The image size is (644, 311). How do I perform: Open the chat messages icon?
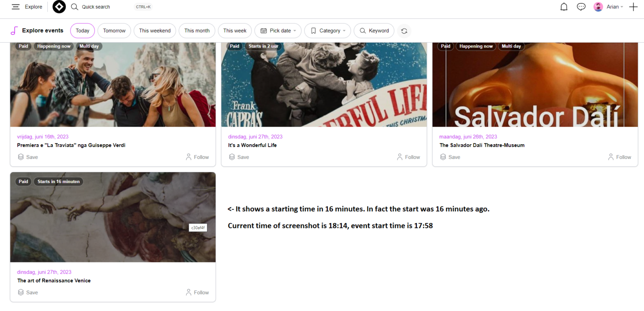pyautogui.click(x=581, y=7)
